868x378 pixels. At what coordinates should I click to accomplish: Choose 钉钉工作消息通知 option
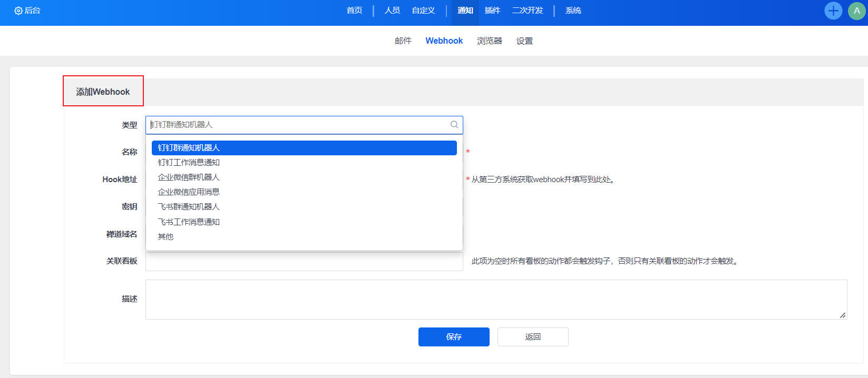pyautogui.click(x=189, y=163)
